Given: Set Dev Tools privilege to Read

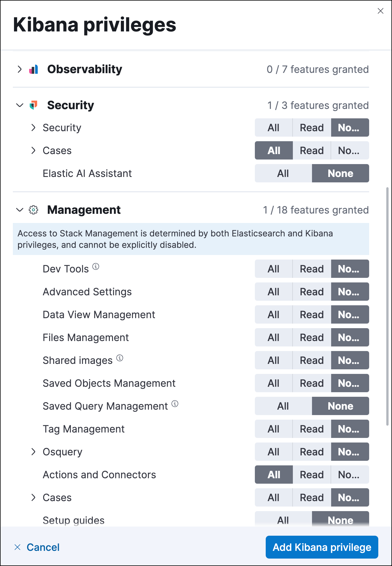Looking at the screenshot, I should [312, 269].
